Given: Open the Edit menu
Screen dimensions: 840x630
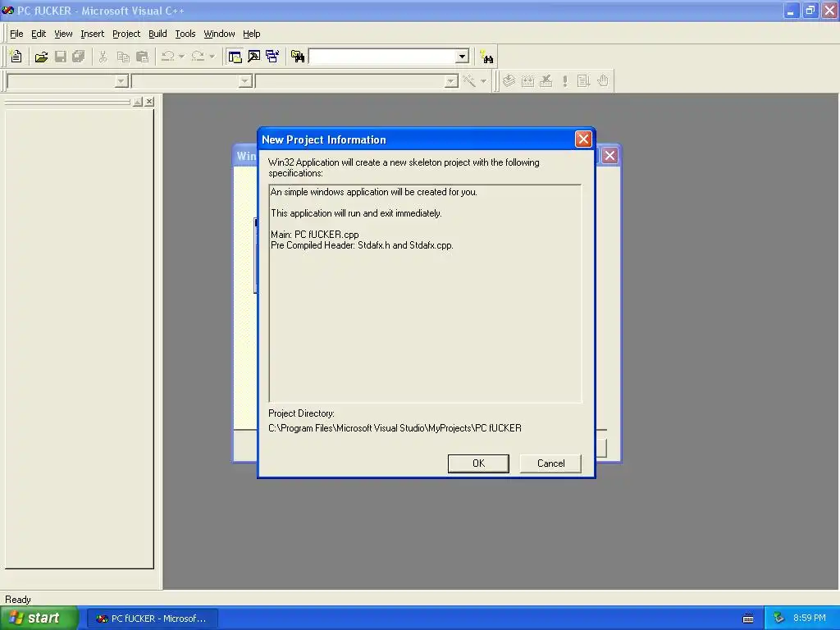Looking at the screenshot, I should coord(39,34).
